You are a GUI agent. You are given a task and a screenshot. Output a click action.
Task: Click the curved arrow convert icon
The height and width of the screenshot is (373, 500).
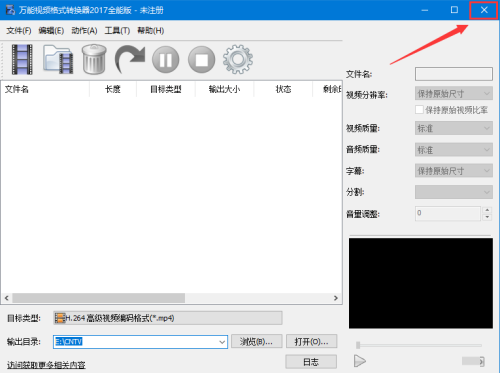(130, 59)
